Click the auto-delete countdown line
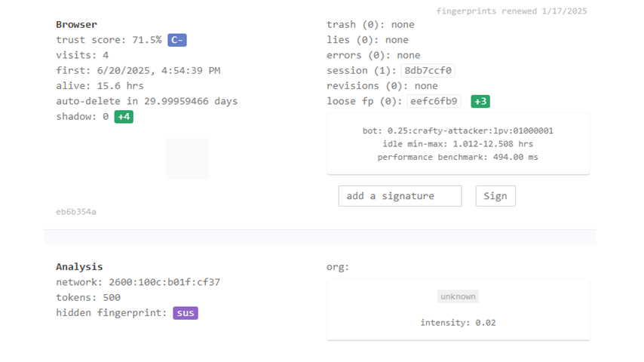644x362 pixels. pyautogui.click(x=146, y=101)
